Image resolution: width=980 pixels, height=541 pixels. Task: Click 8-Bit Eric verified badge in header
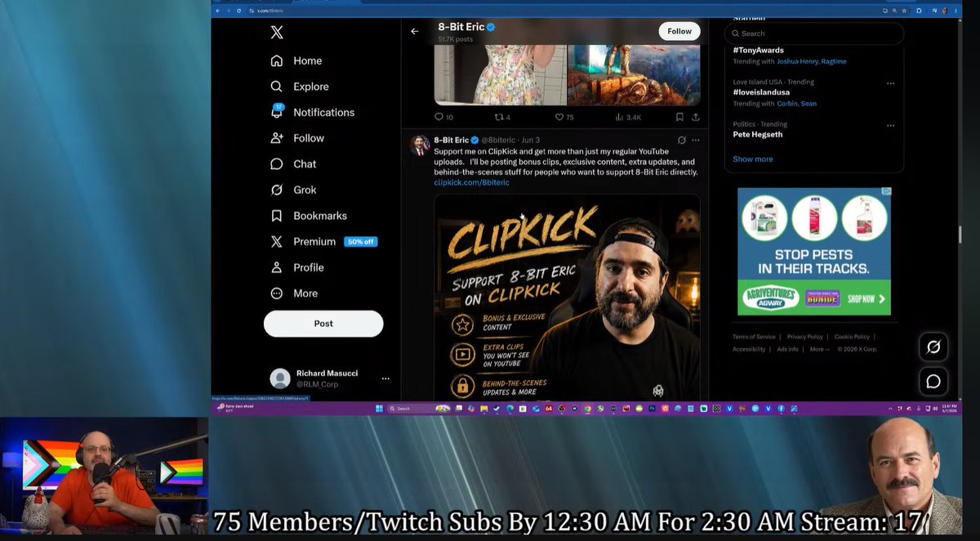click(x=492, y=27)
